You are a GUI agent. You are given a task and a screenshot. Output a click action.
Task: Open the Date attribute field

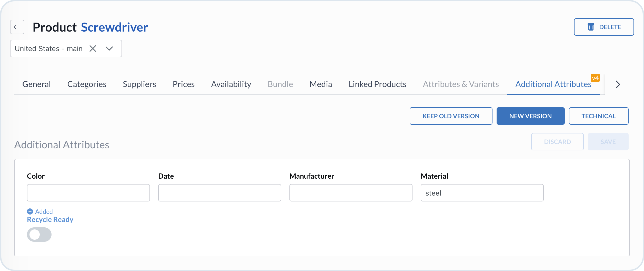219,193
